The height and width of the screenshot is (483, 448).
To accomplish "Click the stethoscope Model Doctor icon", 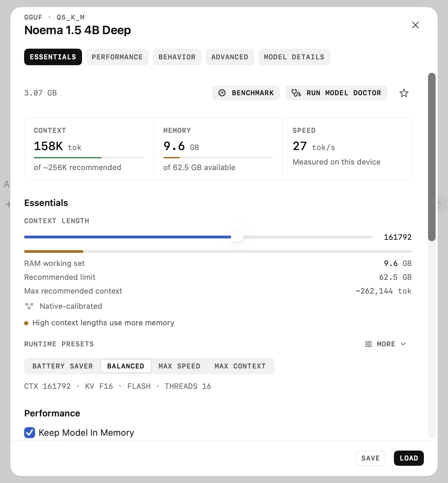I will (296, 93).
